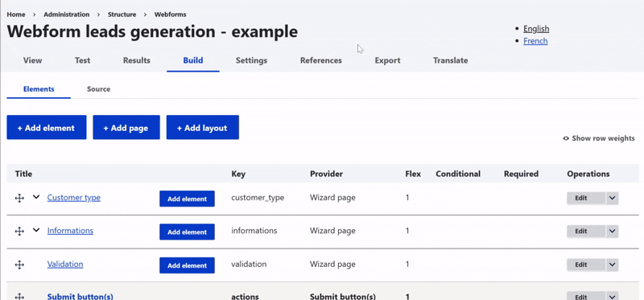
Task: Click the Key column header
Action: [x=238, y=174]
